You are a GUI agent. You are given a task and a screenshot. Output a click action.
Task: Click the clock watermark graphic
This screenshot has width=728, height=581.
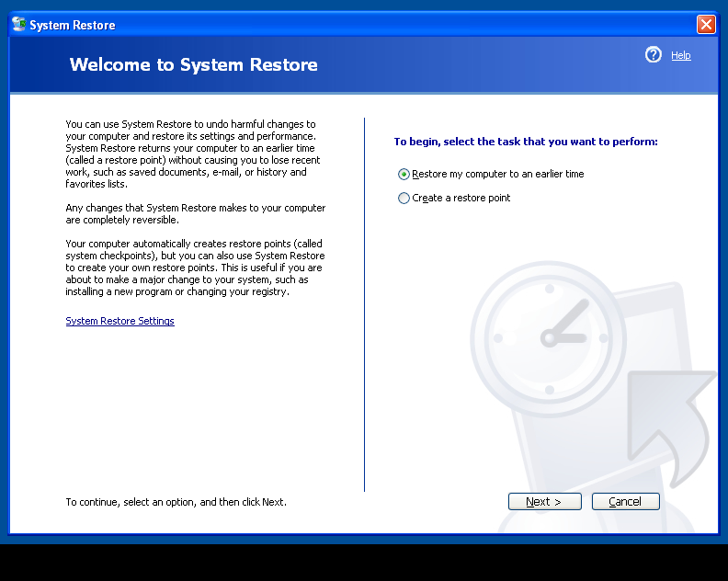click(550, 336)
